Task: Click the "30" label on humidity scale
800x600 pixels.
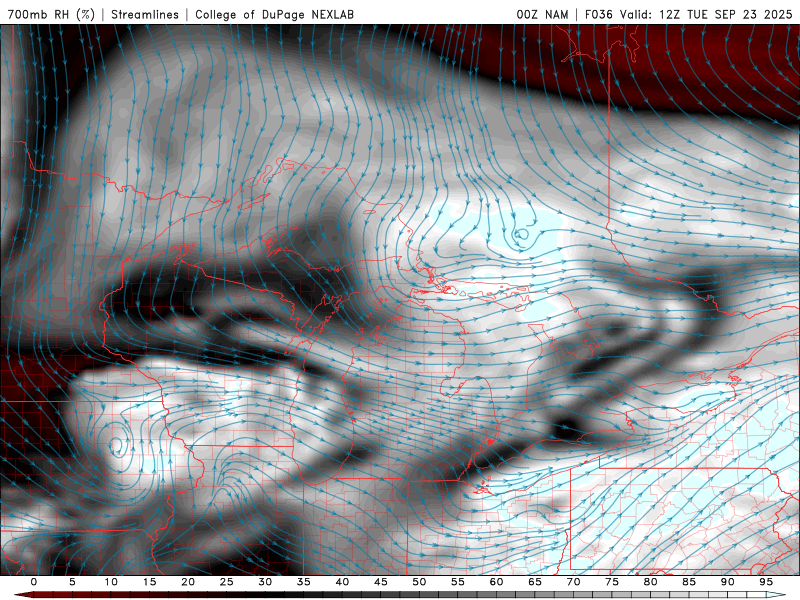Action: pos(265,582)
